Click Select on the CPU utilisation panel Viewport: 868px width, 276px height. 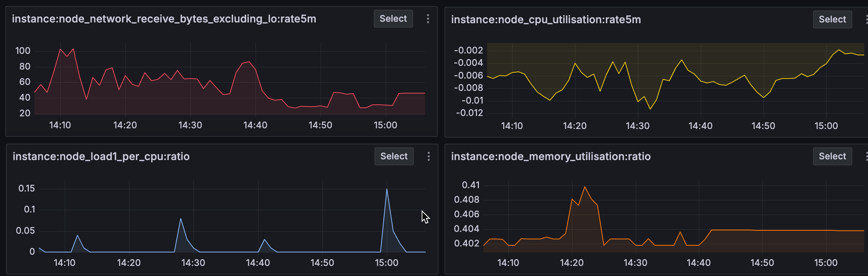(x=832, y=19)
